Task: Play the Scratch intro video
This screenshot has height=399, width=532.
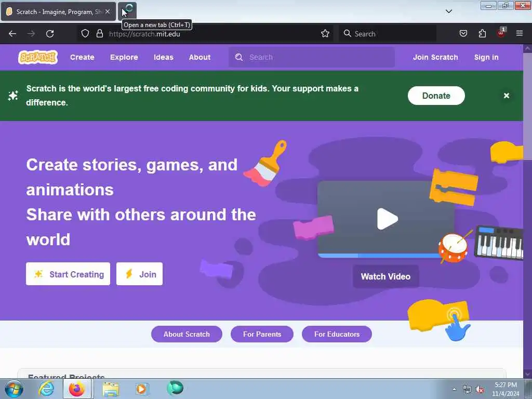Action: [x=387, y=219]
